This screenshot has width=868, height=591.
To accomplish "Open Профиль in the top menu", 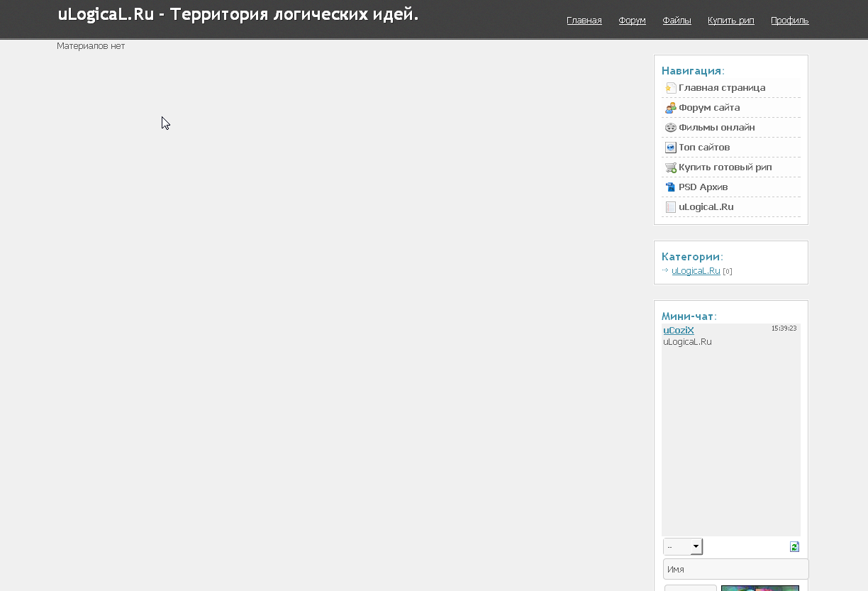I will pos(790,21).
